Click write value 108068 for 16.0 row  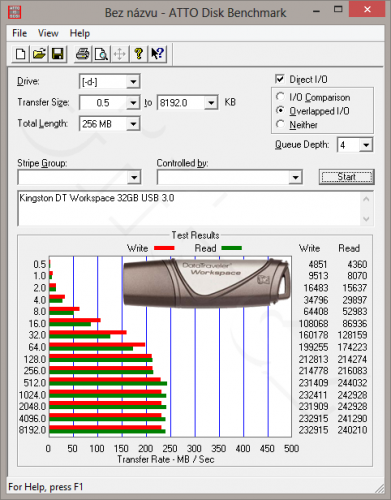[313, 323]
